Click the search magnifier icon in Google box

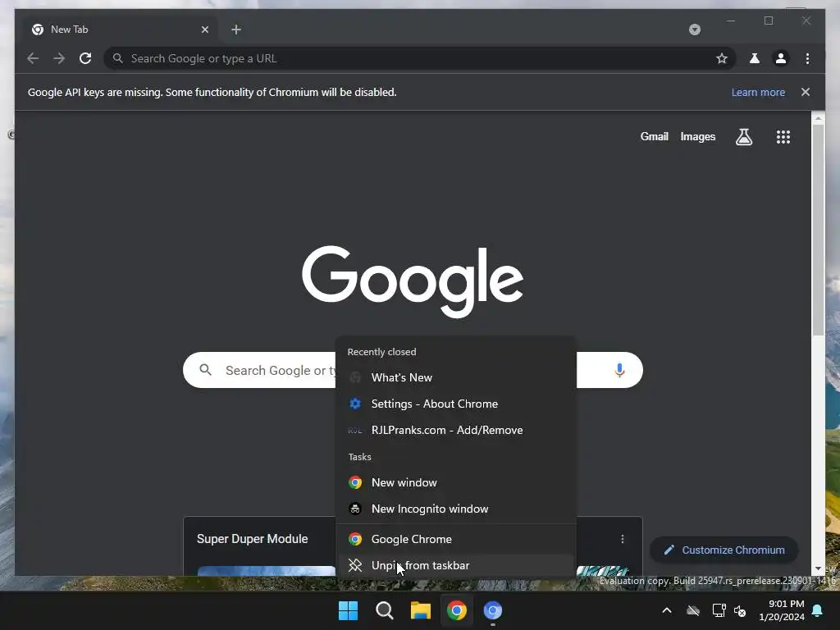(x=205, y=370)
